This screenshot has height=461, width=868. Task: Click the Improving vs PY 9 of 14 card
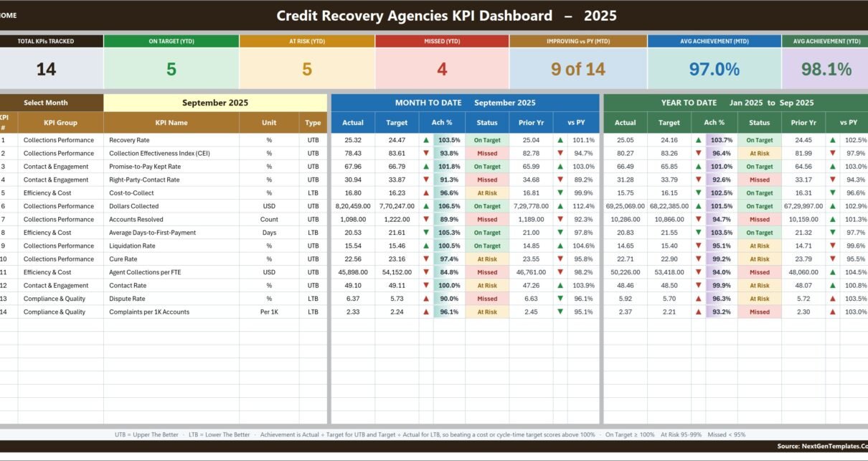pos(578,62)
